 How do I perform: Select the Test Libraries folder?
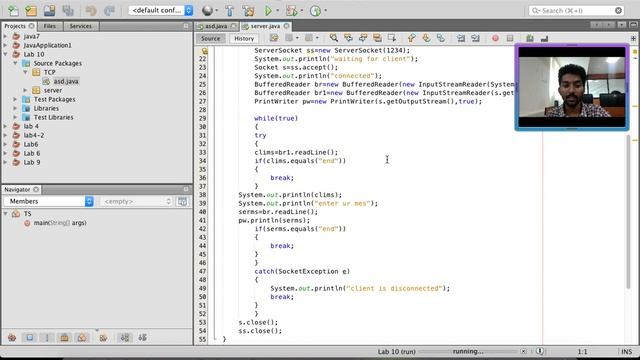[x=53, y=117]
